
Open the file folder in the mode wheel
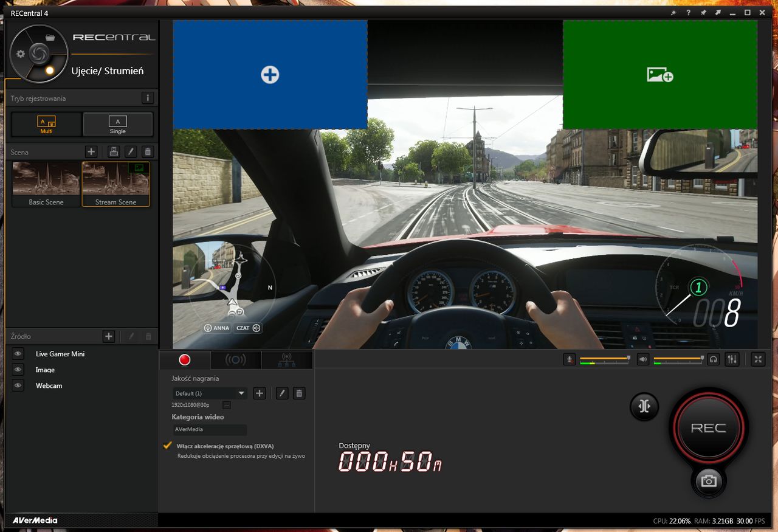pyautogui.click(x=50, y=38)
